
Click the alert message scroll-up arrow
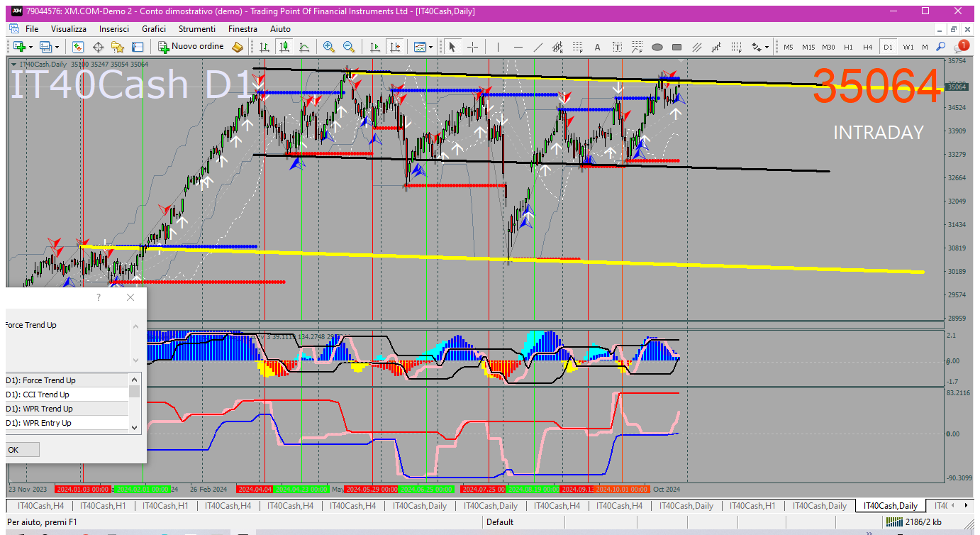(135, 326)
